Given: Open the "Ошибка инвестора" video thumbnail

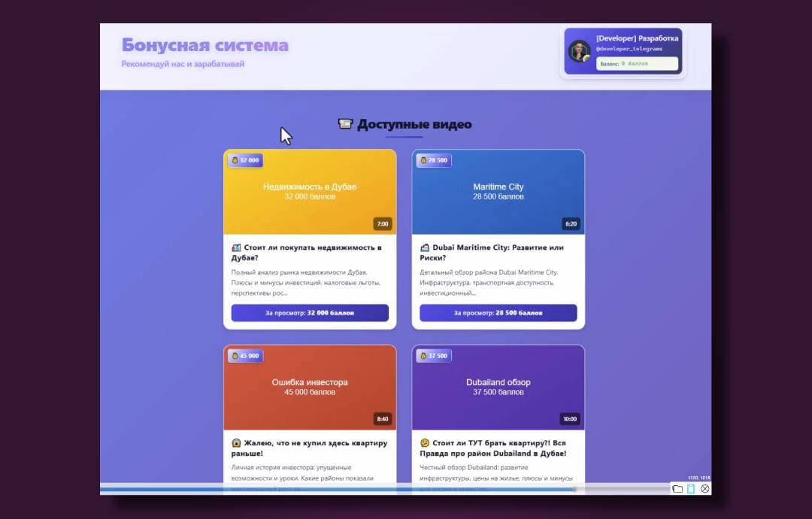Looking at the screenshot, I should 310,387.
